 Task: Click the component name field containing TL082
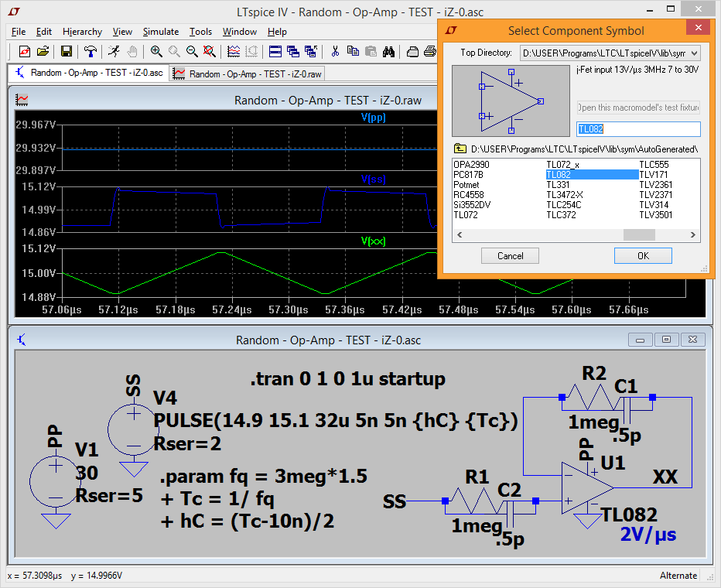638,129
